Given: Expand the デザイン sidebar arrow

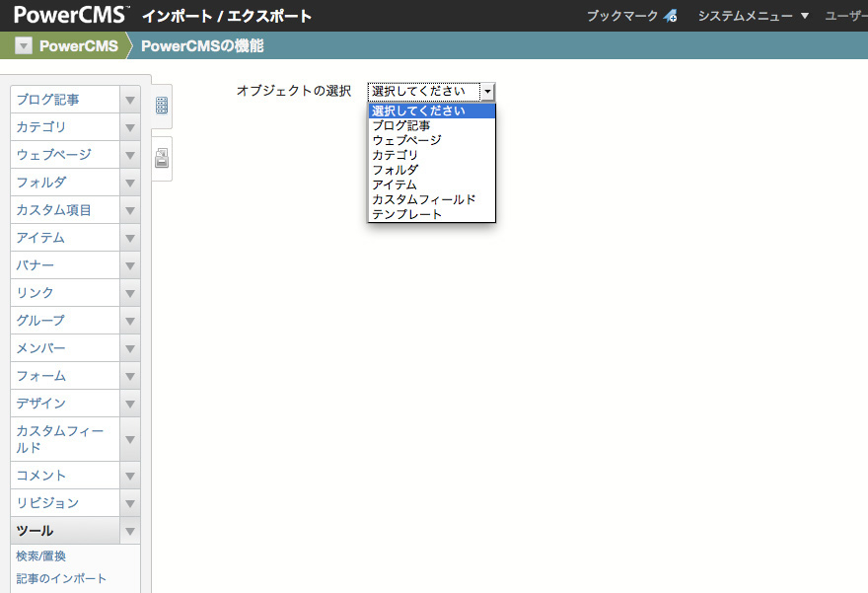Looking at the screenshot, I should 129,404.
